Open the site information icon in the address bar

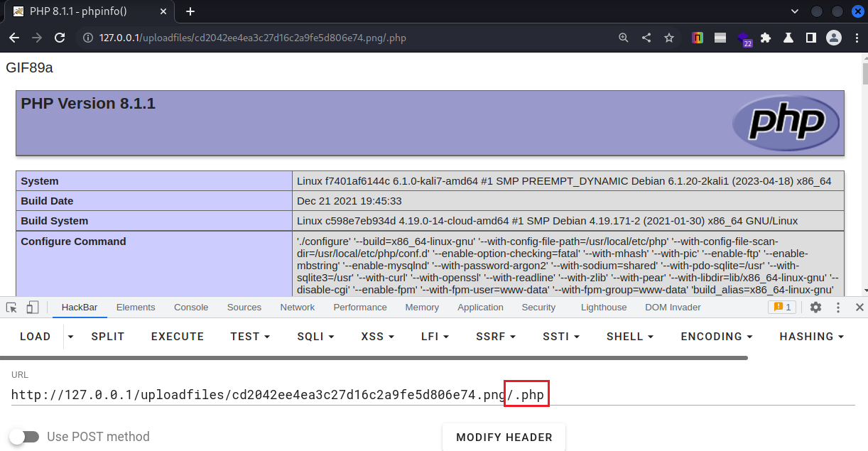[88, 38]
